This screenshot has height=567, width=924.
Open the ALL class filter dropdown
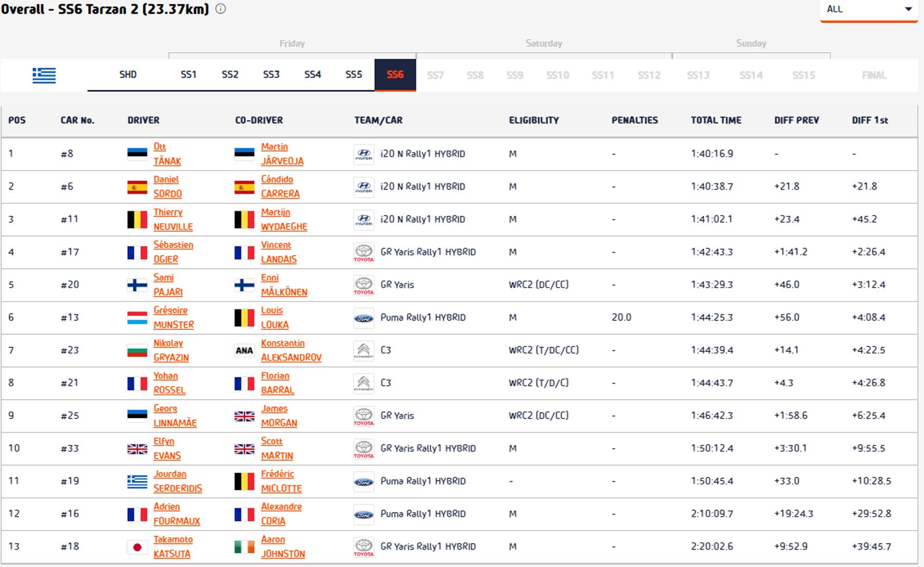[x=869, y=9]
